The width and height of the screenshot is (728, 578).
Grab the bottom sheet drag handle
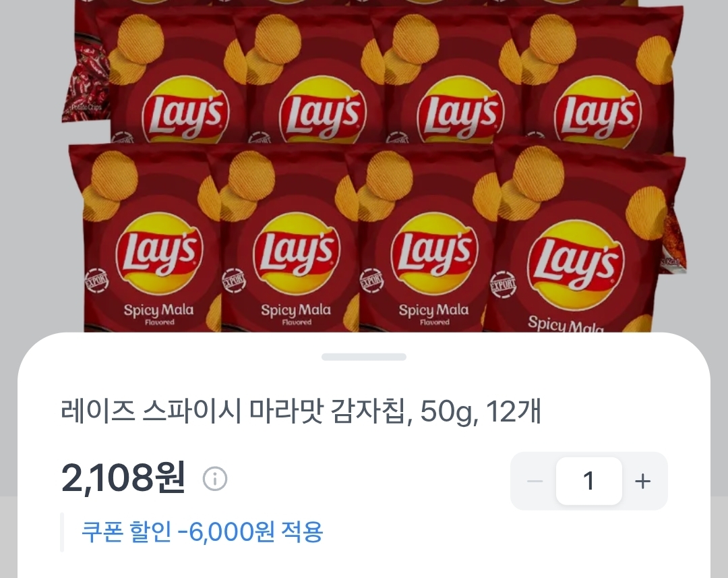364,357
